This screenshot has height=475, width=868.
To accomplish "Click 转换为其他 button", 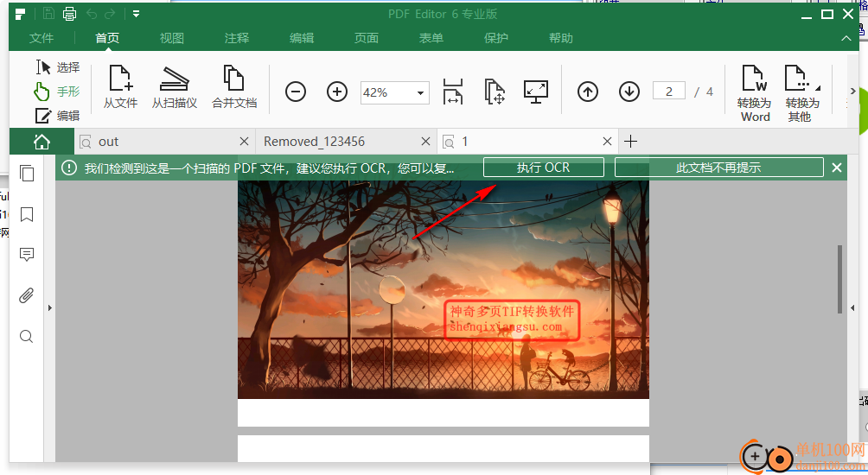I will pyautogui.click(x=801, y=93).
